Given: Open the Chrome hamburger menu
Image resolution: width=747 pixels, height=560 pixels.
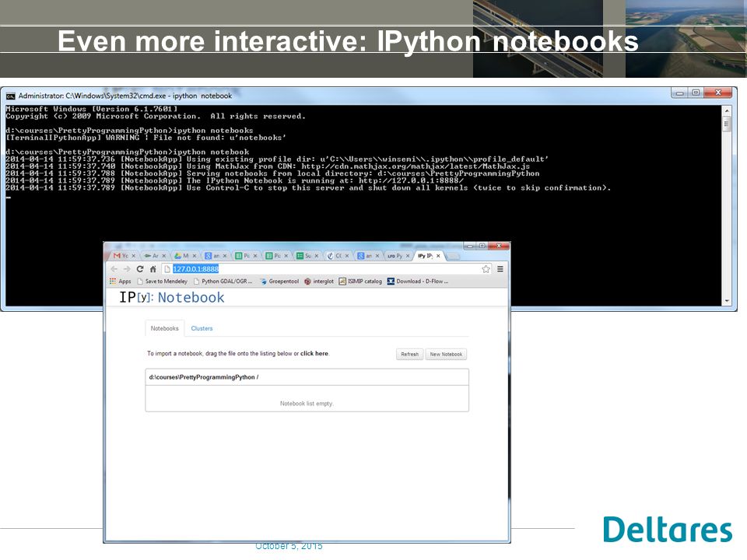Looking at the screenshot, I should pos(500,269).
